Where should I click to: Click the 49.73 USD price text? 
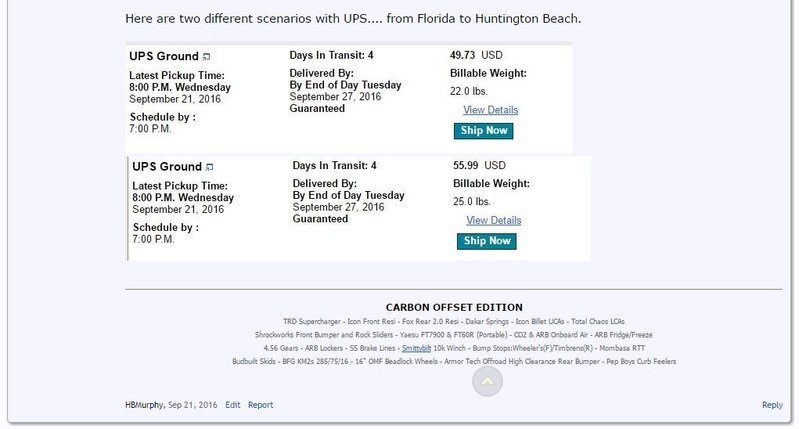[476, 55]
